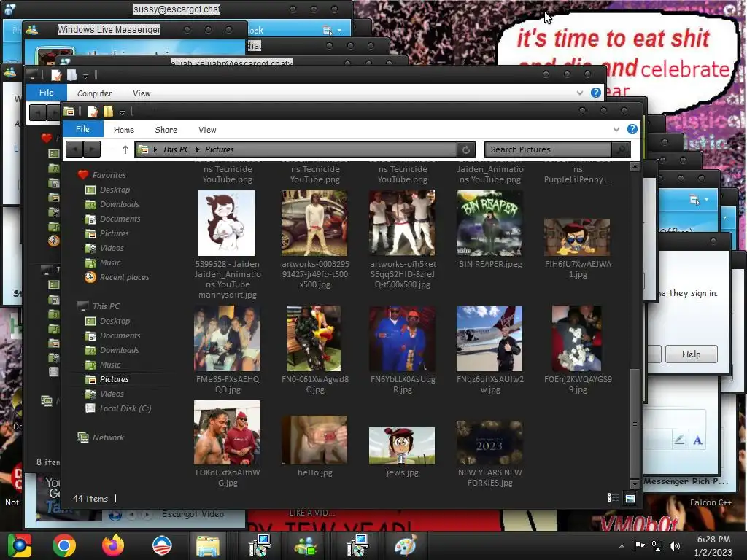This screenshot has width=747, height=560.
Task: Open File Explorer from taskbar
Action: pyautogui.click(x=208, y=545)
